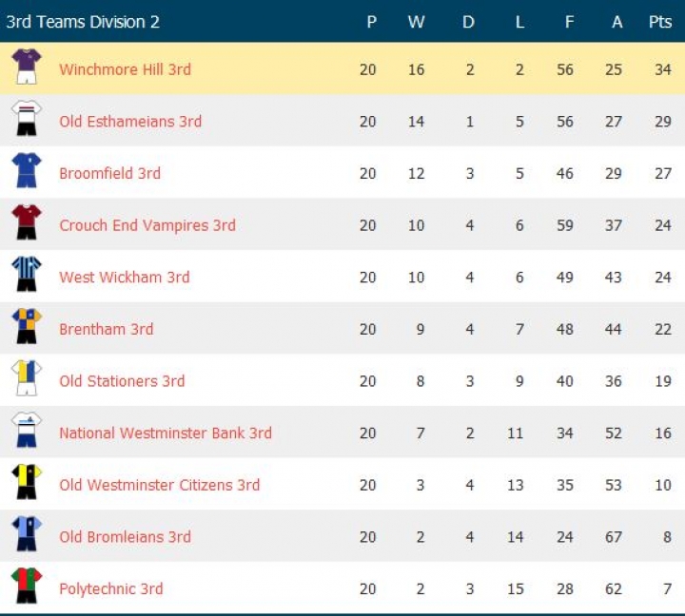Image resolution: width=685 pixels, height=616 pixels.
Task: Click Old Stationers 3rd kit icon
Action: click(x=27, y=378)
